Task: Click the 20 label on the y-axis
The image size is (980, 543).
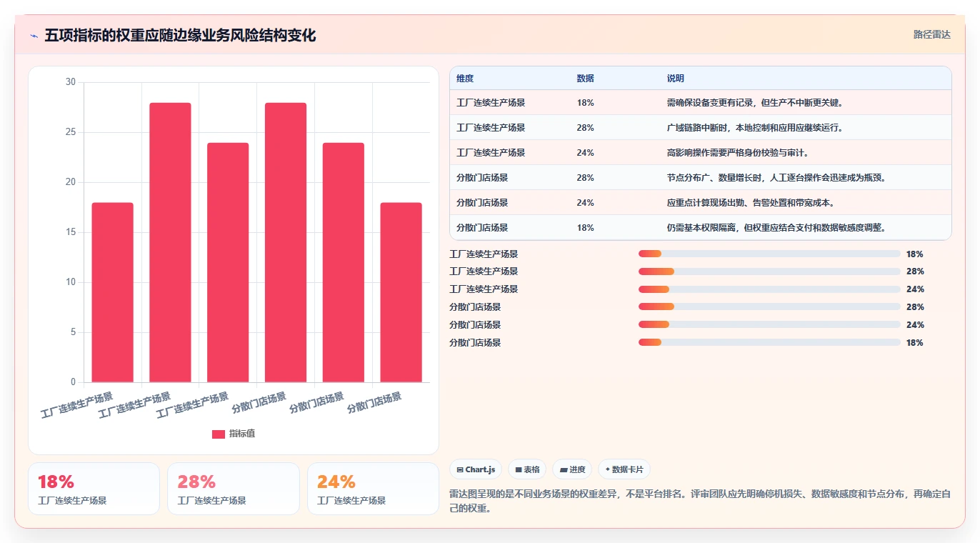Action: coord(70,182)
